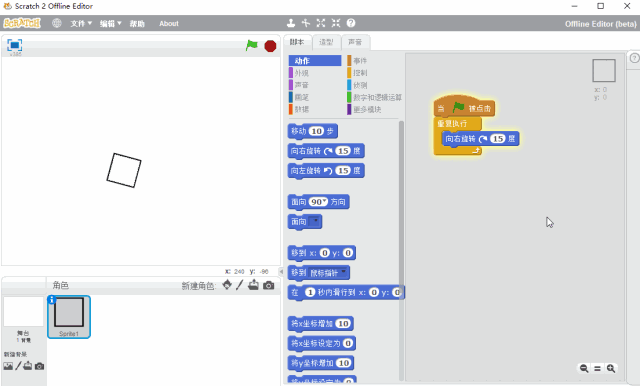
Task: Switch the stage to full screen mode
Action: point(15,45)
